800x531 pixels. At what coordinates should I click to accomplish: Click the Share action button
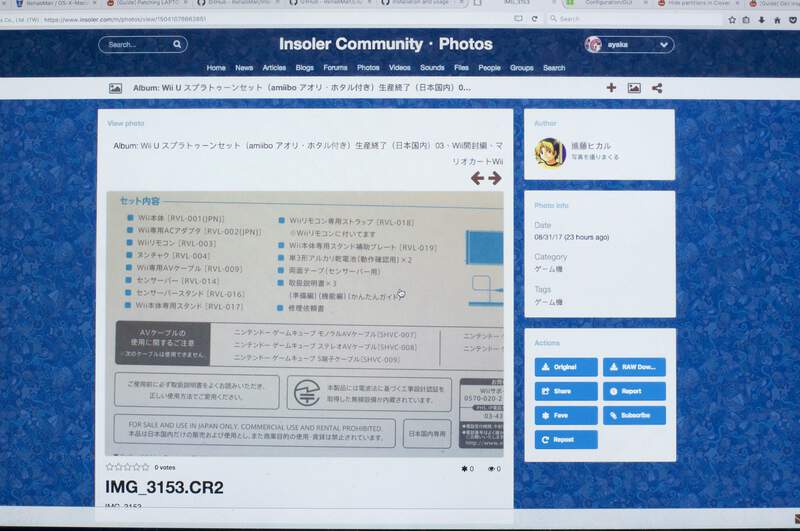click(x=566, y=391)
